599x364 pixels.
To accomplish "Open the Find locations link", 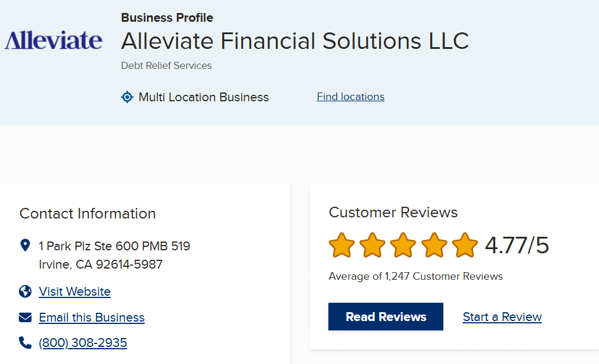I will click(350, 97).
